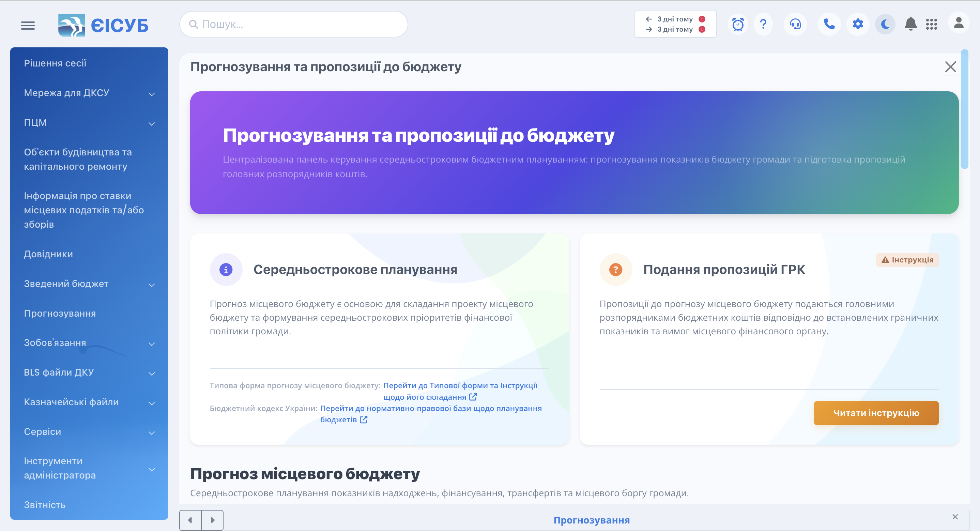Click the Читати інструкцію button
The image size is (980, 531).
(x=876, y=413)
